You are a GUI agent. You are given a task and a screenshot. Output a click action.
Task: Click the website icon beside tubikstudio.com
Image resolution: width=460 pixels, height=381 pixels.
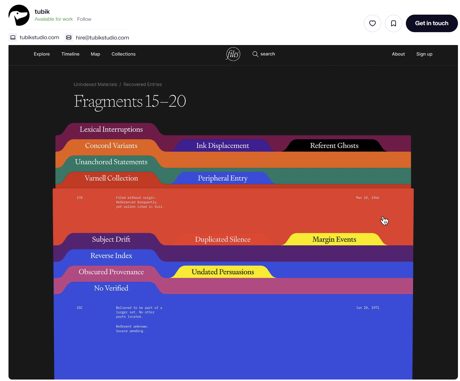click(13, 37)
